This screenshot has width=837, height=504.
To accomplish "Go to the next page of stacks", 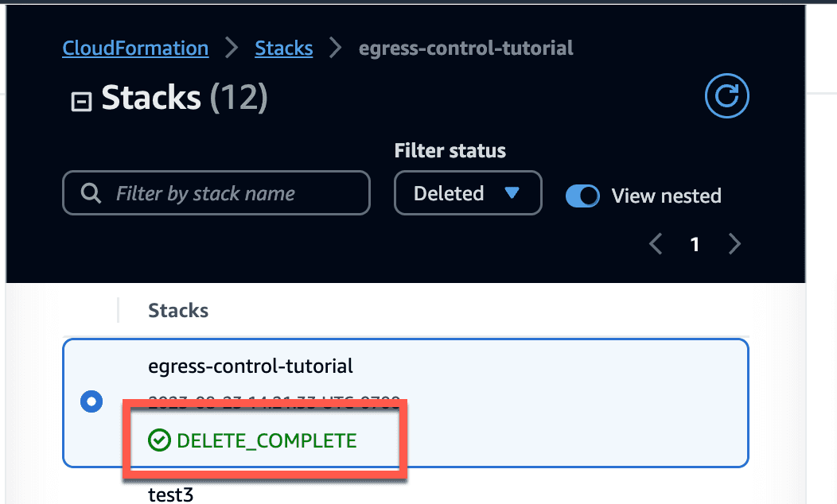I will (x=734, y=244).
